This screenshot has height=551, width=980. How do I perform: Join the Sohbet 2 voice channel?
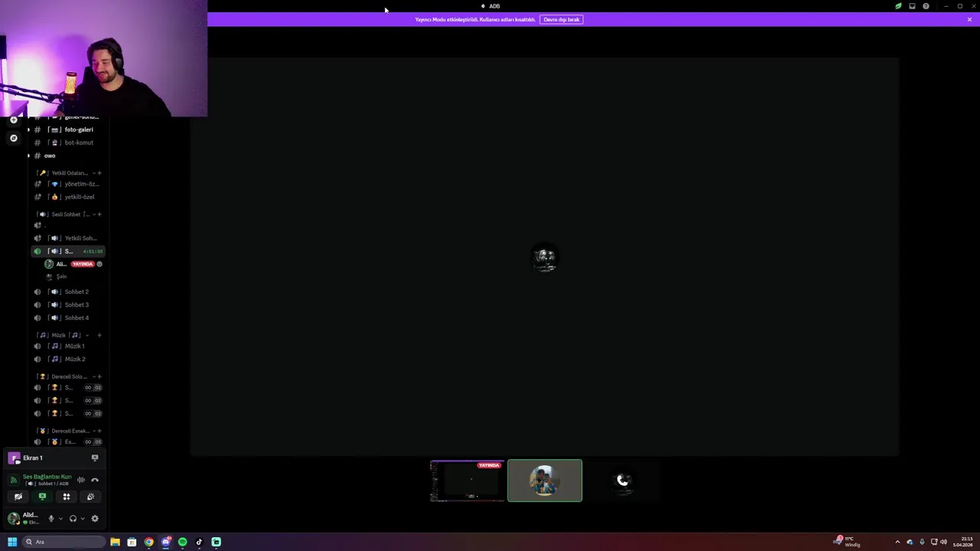(x=67, y=292)
